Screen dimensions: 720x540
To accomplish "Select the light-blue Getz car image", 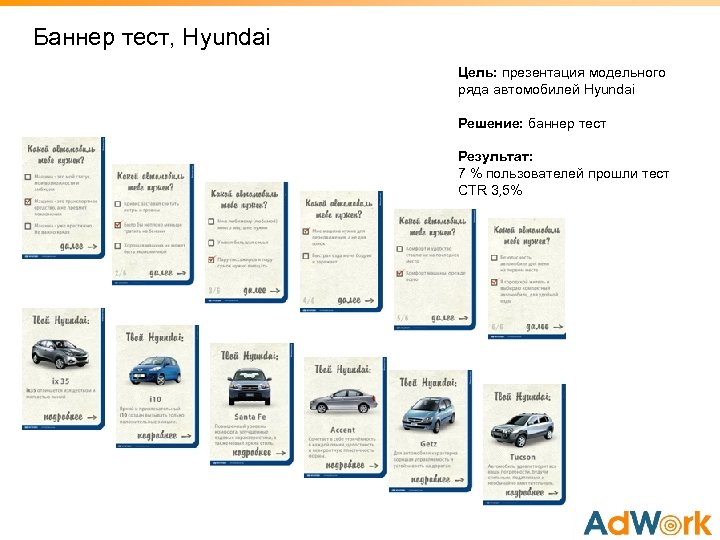I will coord(428,415).
